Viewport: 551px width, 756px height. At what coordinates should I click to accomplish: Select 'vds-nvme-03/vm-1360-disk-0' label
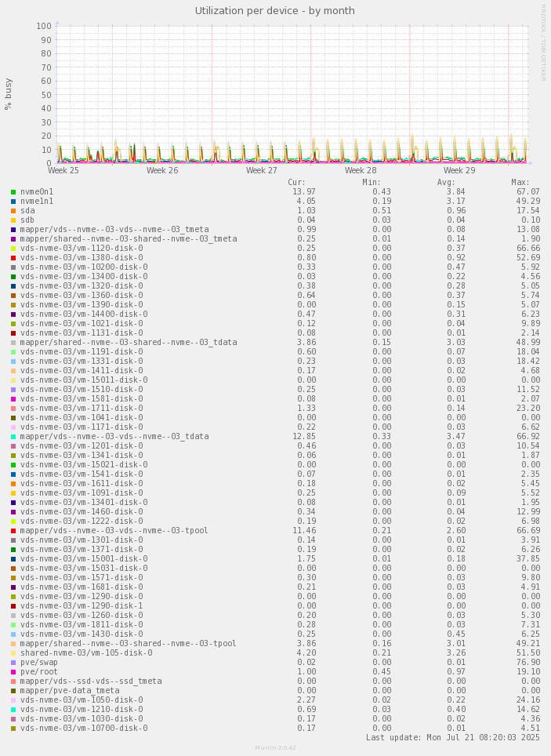82,295
